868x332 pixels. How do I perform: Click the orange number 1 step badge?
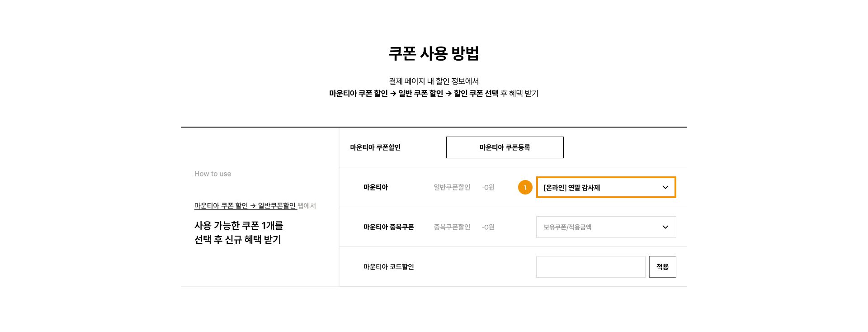tap(525, 187)
